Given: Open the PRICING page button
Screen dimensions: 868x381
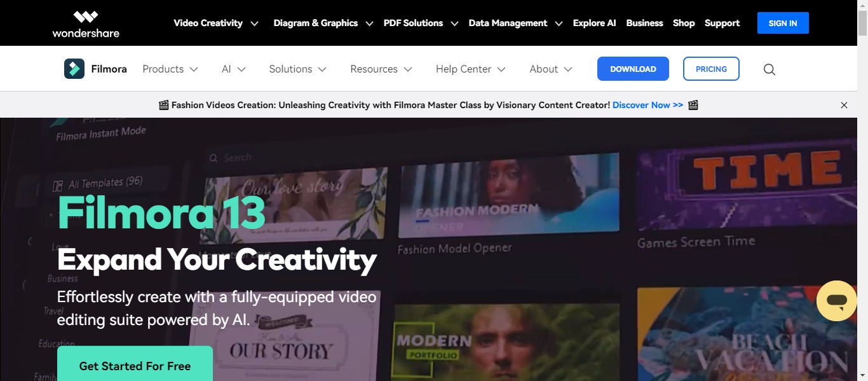Looking at the screenshot, I should 711,69.
